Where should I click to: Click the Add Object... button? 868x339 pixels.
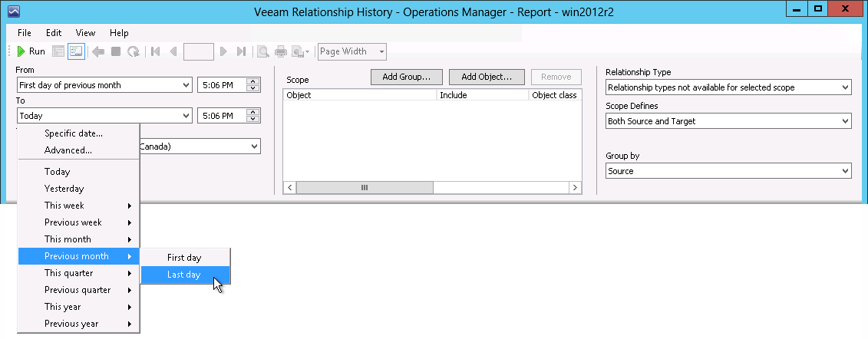pos(486,77)
